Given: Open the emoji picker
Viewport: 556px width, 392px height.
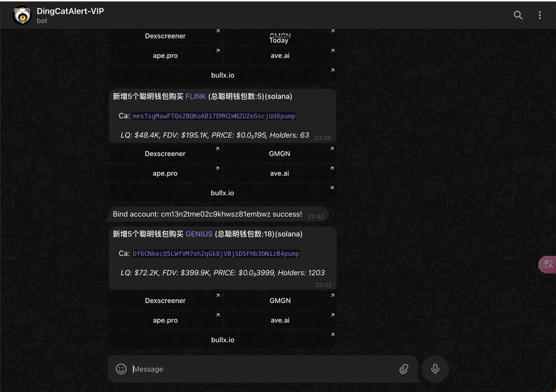Looking at the screenshot, I should point(121,369).
